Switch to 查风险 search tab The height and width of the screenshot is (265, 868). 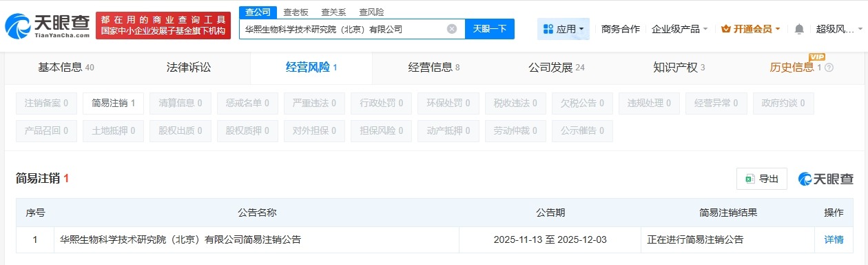tap(371, 12)
